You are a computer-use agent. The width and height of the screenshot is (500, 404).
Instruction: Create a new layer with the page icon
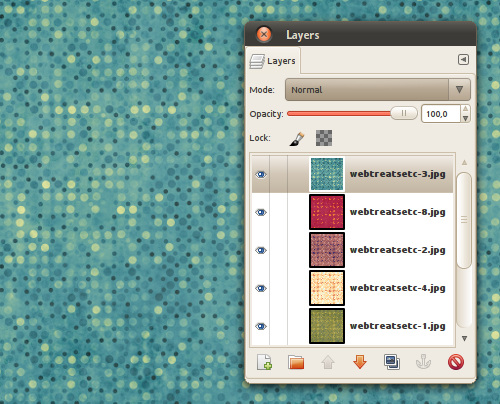pyautogui.click(x=264, y=362)
